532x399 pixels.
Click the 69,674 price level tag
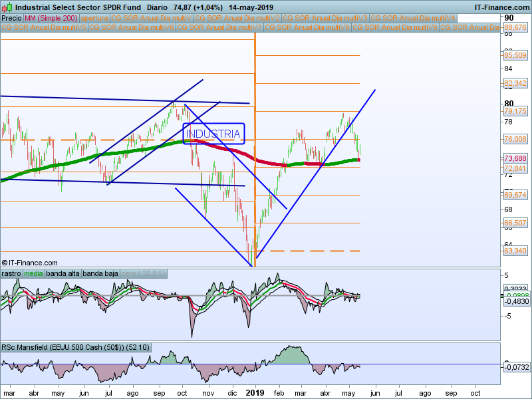point(515,195)
